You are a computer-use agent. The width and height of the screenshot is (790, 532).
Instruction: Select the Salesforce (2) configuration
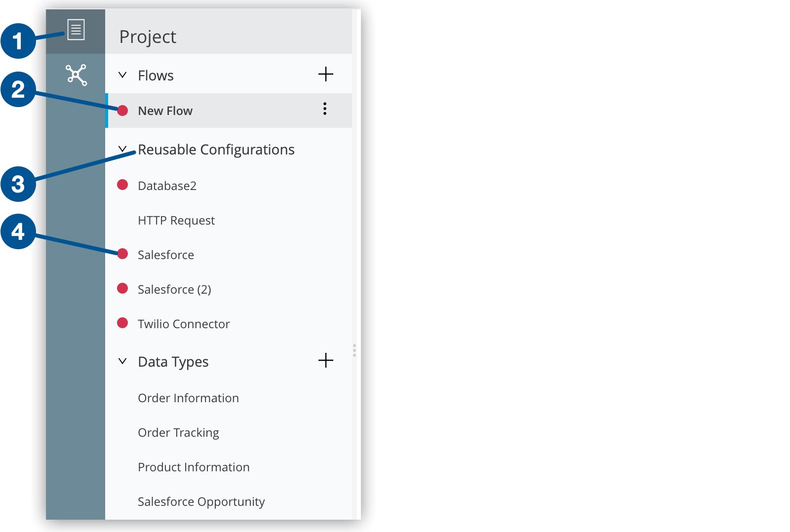[174, 290]
